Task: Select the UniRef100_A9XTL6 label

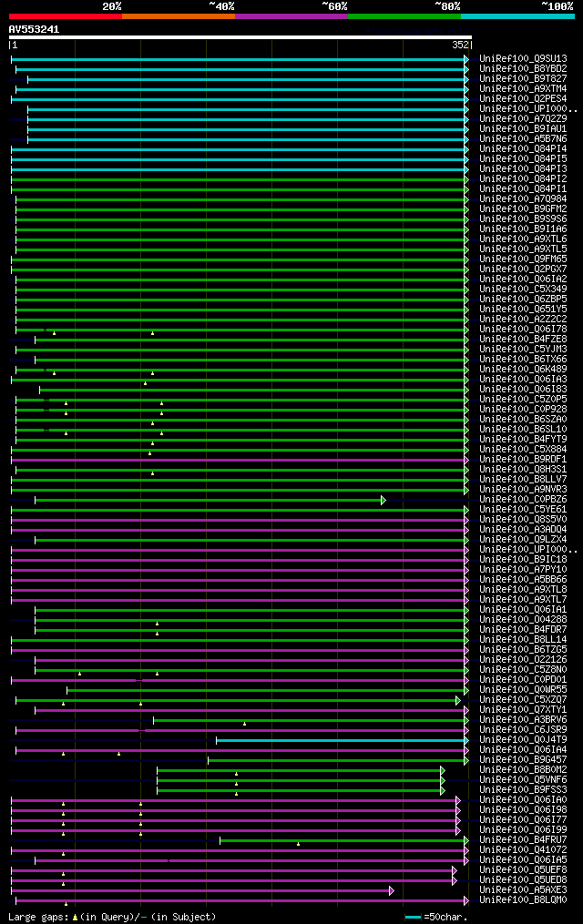Action: (x=523, y=239)
